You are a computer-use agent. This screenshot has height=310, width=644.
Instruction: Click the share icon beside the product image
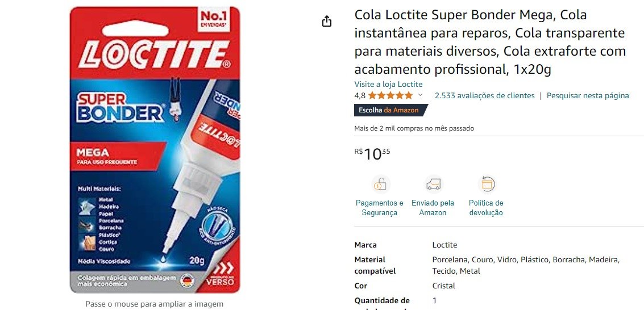[326, 22]
